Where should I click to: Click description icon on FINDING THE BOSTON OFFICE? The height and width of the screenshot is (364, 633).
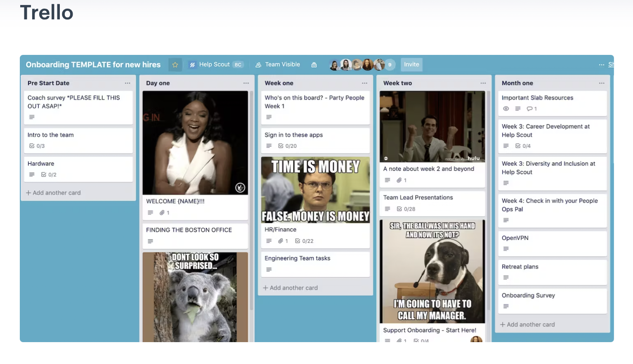(150, 241)
